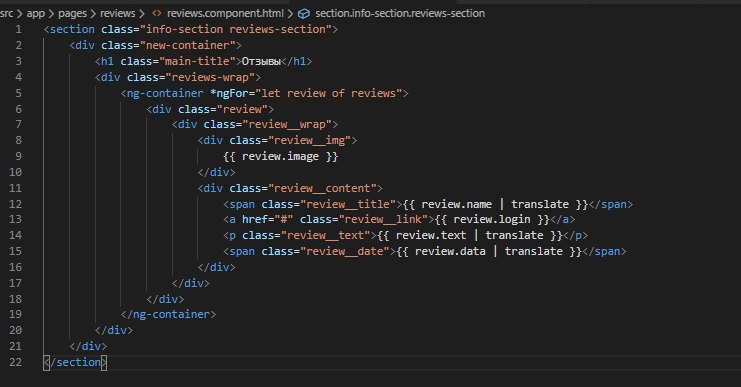Image resolution: width=741 pixels, height=387 pixels.
Task: Click 'review__text' class value on line 14
Action: pos(325,235)
